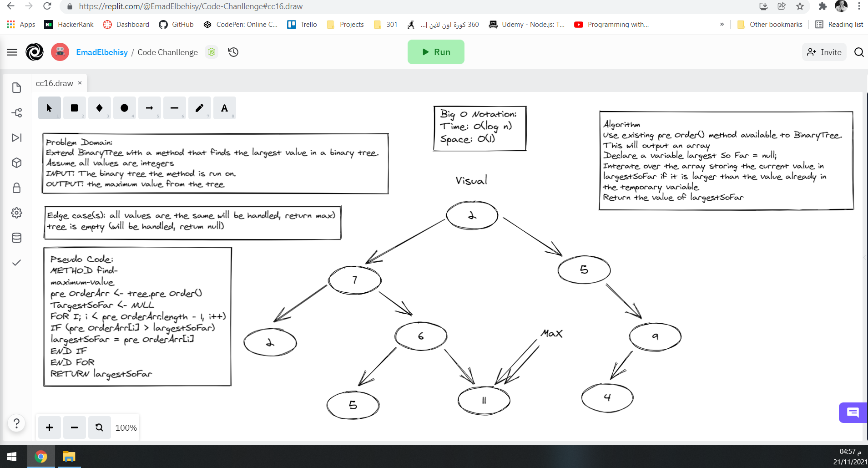
Task: Open the Packages sidebar panel
Action: click(17, 163)
